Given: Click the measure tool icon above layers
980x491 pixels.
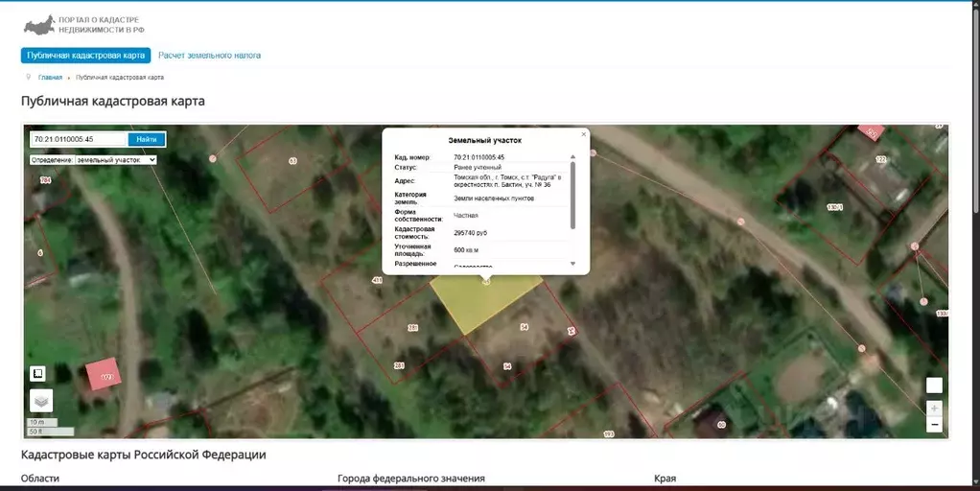Looking at the screenshot, I should click(x=37, y=373).
